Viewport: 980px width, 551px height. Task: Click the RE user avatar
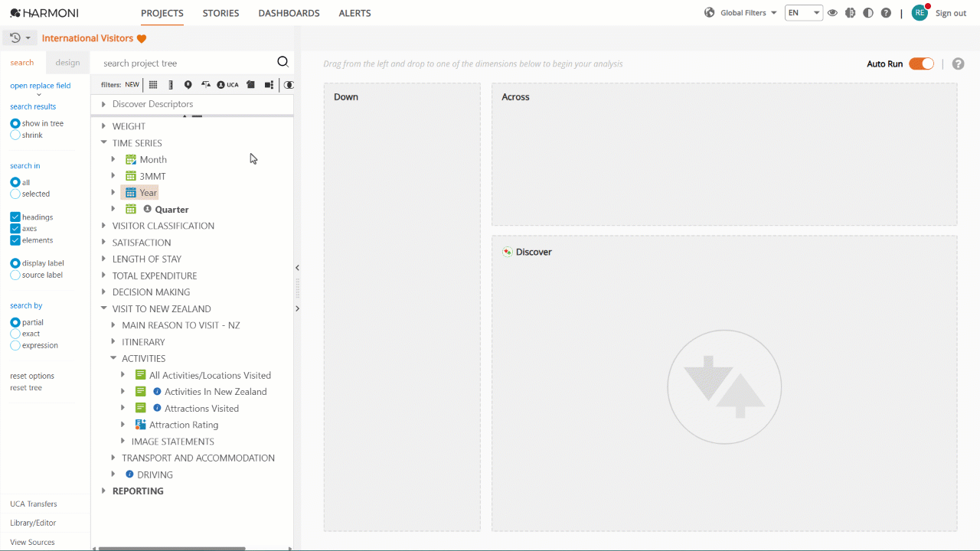coord(920,12)
